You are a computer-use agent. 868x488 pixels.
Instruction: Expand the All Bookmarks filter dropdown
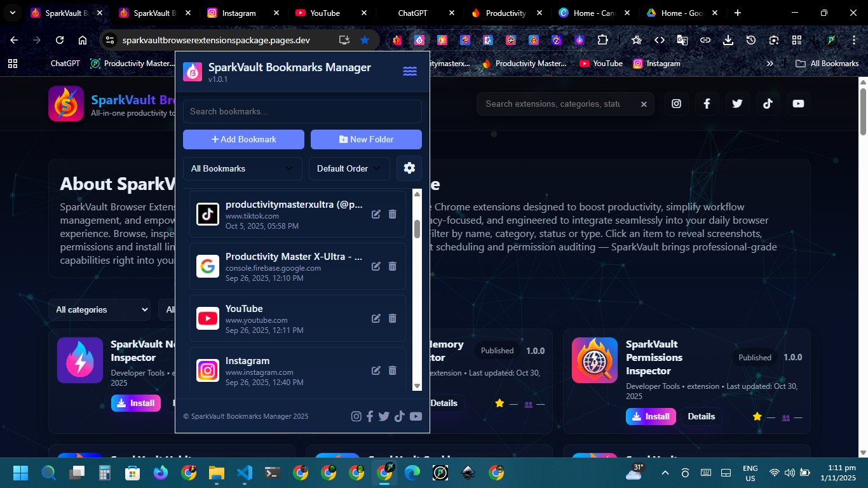[x=242, y=168]
